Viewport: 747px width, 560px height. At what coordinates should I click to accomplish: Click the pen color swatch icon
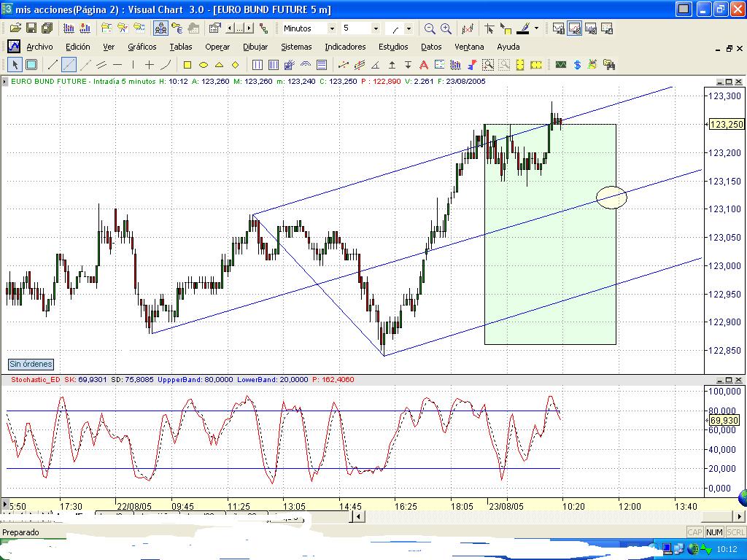point(524,28)
